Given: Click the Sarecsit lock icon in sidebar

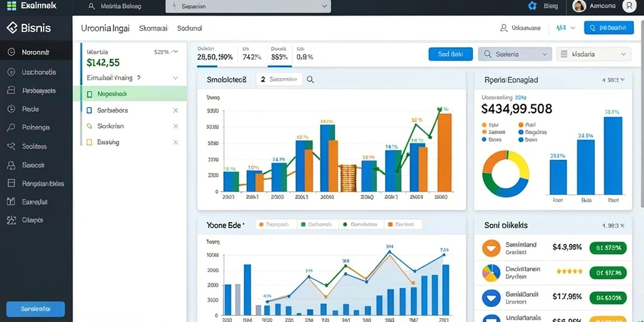Looking at the screenshot, I should click(x=11, y=165).
